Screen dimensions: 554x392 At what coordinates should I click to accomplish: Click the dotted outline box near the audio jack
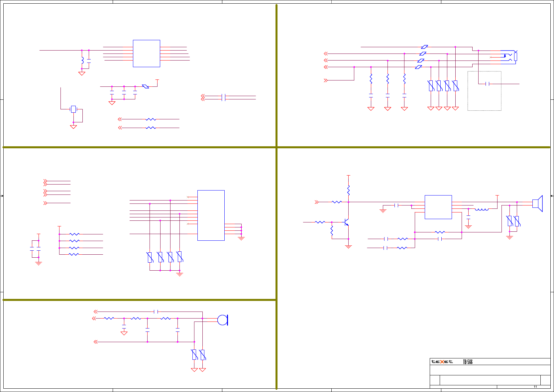point(484,91)
